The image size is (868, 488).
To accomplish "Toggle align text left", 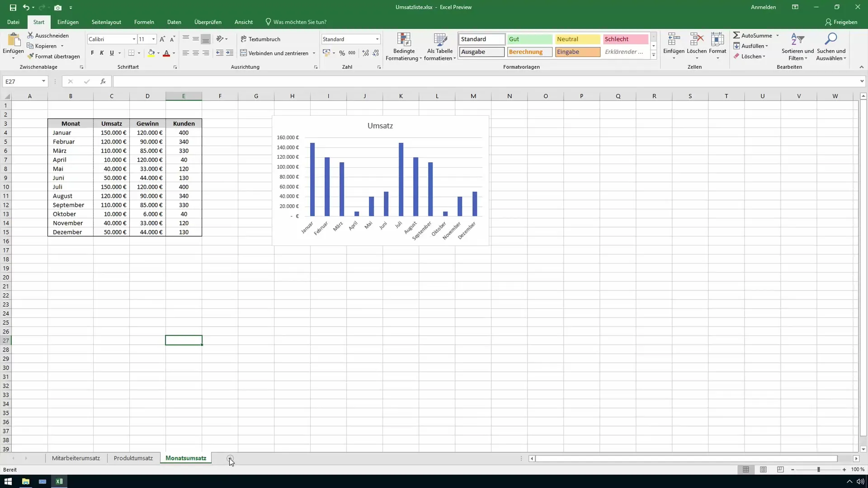I will click(186, 53).
